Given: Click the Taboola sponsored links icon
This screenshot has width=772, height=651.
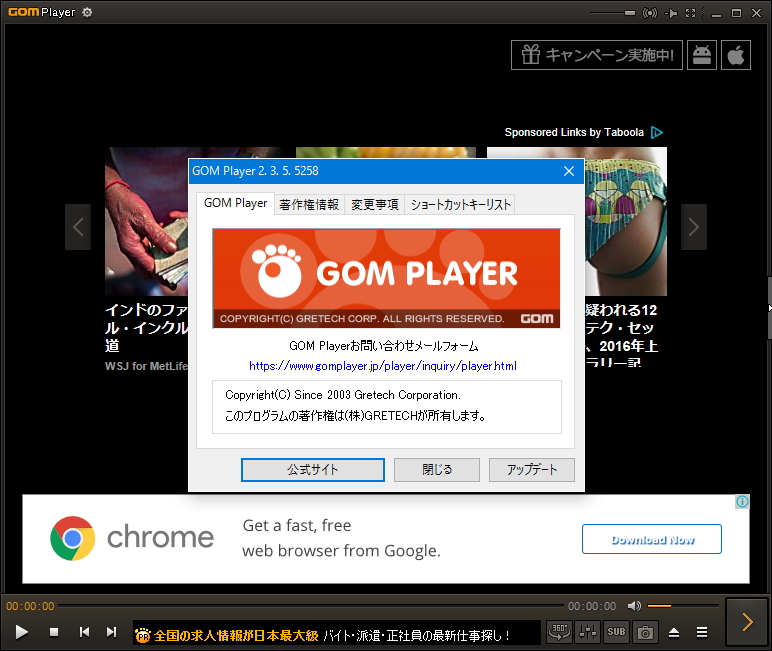Looking at the screenshot, I should (657, 132).
